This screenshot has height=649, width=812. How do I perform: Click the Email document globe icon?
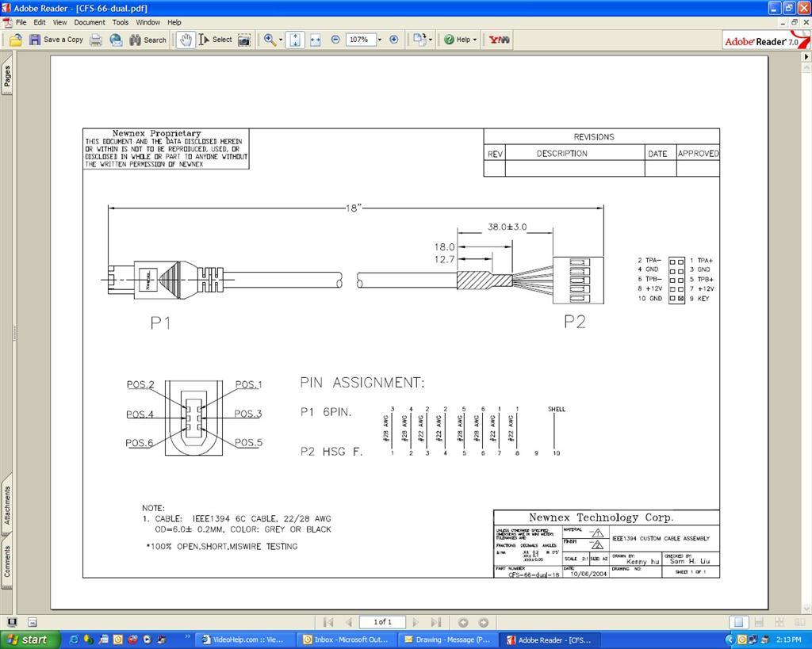click(x=116, y=40)
